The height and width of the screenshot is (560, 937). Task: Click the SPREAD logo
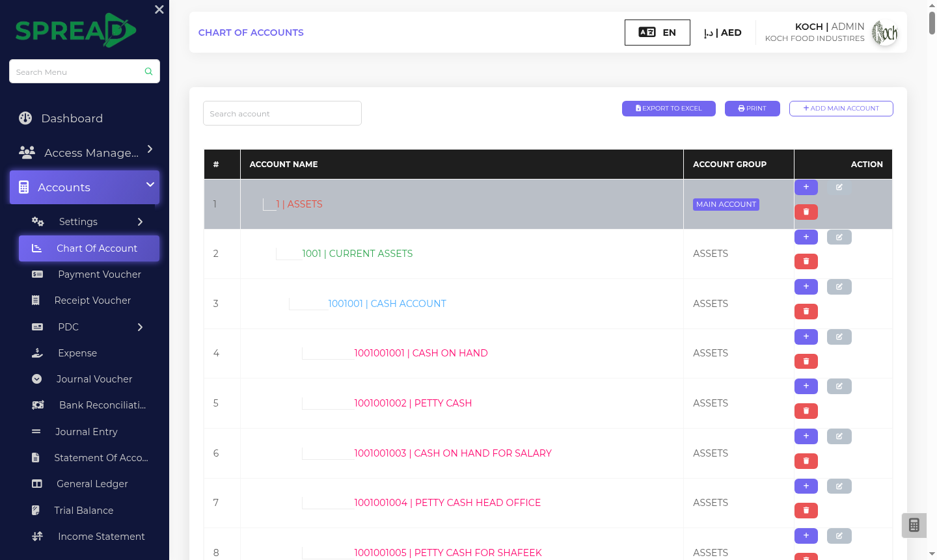tap(76, 30)
